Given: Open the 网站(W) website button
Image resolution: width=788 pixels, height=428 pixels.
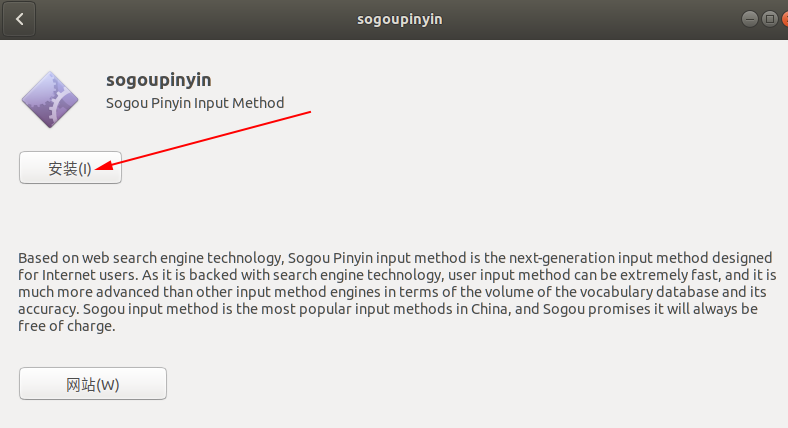Looking at the screenshot, I should [x=93, y=384].
